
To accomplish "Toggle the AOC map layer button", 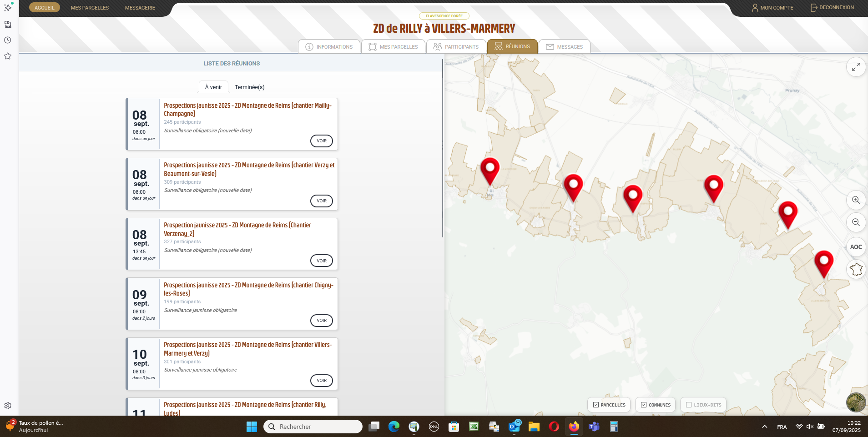I will pyautogui.click(x=856, y=247).
